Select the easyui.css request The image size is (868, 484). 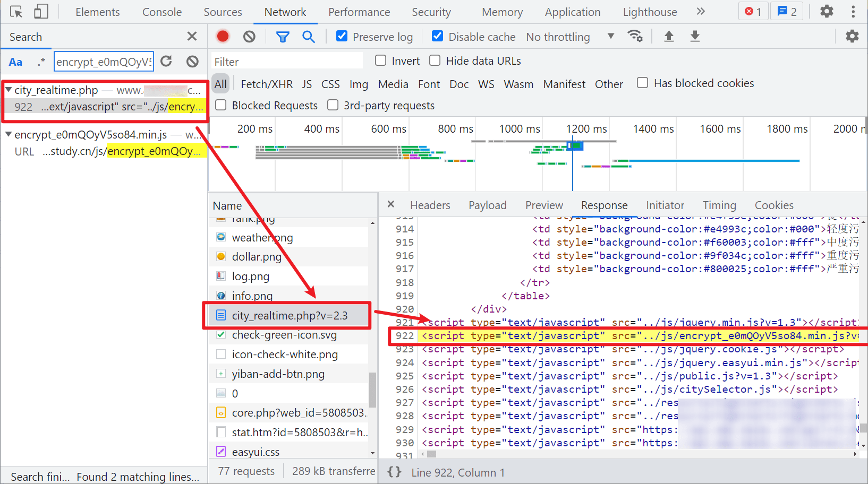pyautogui.click(x=288, y=452)
